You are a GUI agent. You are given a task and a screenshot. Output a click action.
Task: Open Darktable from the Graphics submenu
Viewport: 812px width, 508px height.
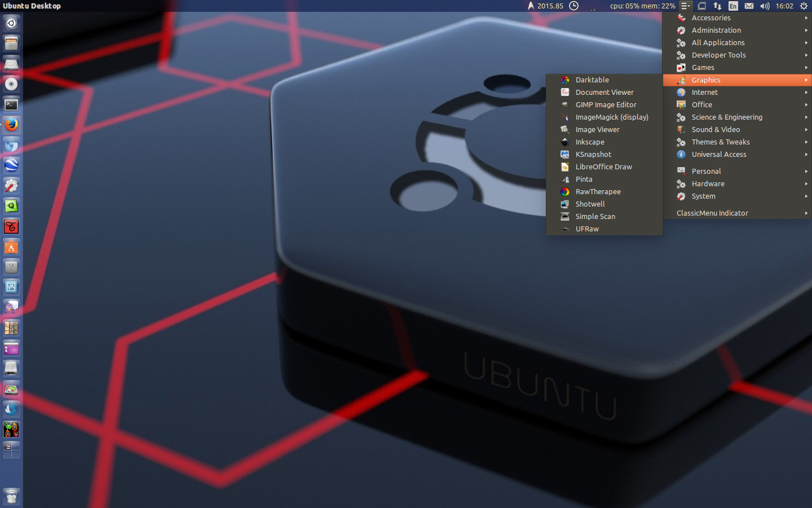pyautogui.click(x=604, y=80)
